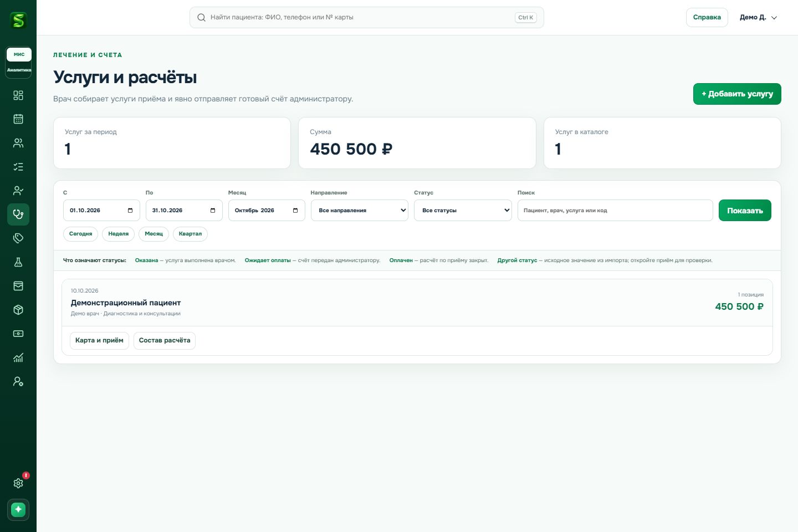
Task: Open the person-with-checkmark sidebar icon
Action: point(18,191)
